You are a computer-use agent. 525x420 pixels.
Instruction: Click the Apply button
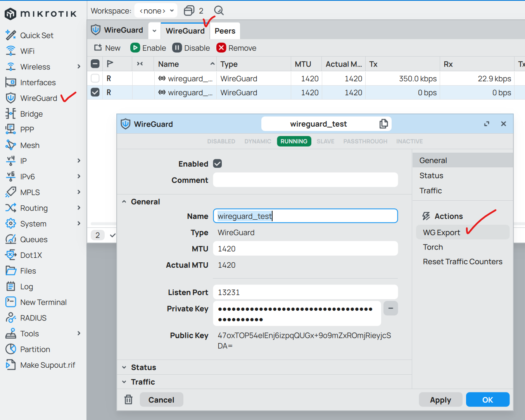[x=440, y=400]
